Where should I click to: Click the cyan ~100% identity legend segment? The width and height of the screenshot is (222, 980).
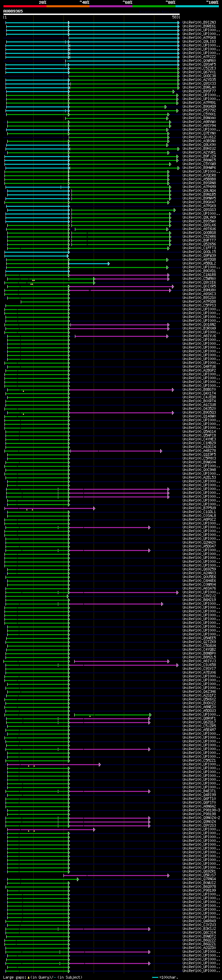(197, 6)
